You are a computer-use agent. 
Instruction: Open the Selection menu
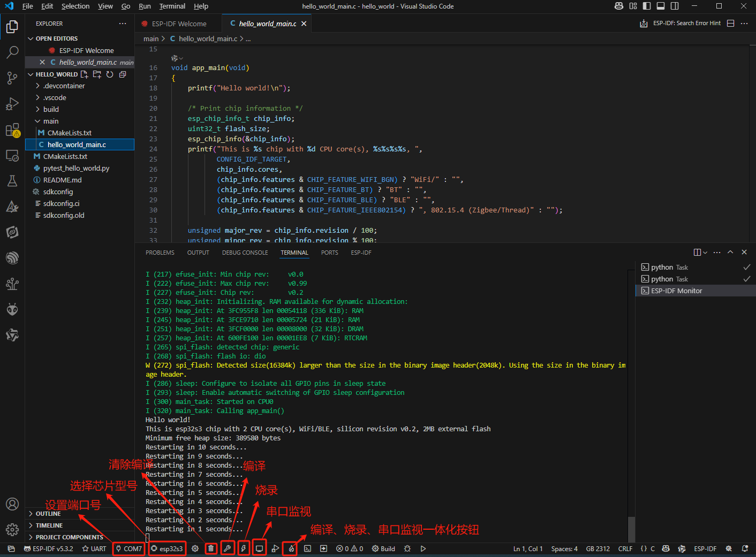pyautogui.click(x=75, y=6)
